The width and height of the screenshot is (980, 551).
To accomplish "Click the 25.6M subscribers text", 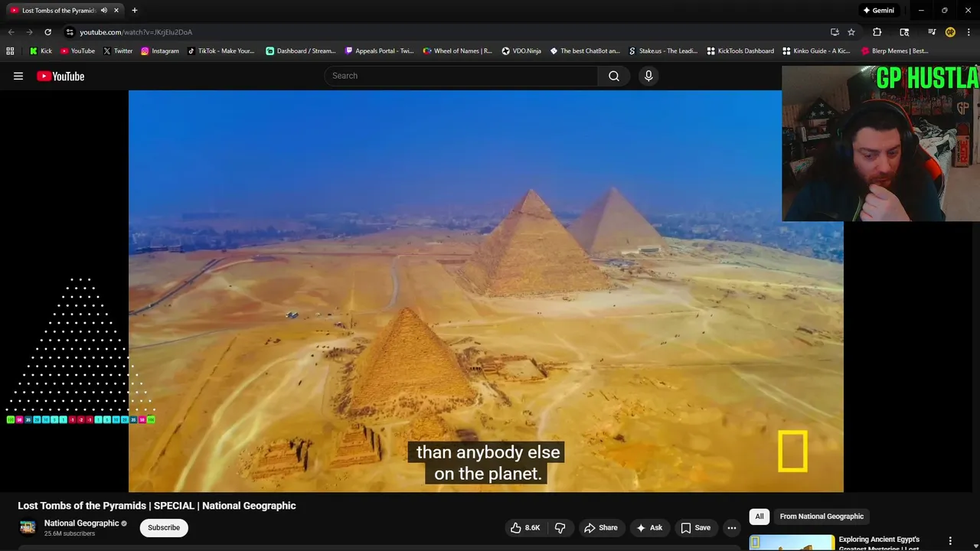I will pyautogui.click(x=70, y=533).
